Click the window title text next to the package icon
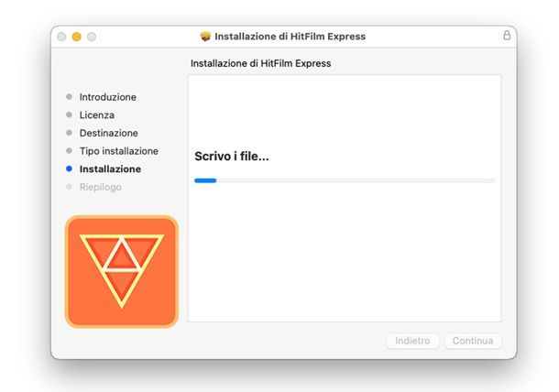This screenshot has width=559, height=392. point(290,37)
